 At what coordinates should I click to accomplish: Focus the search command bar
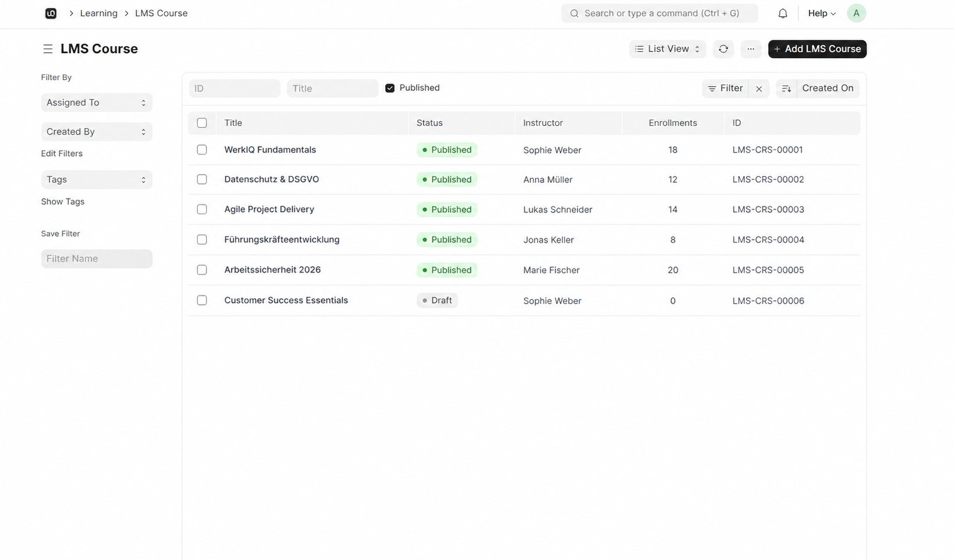660,13
